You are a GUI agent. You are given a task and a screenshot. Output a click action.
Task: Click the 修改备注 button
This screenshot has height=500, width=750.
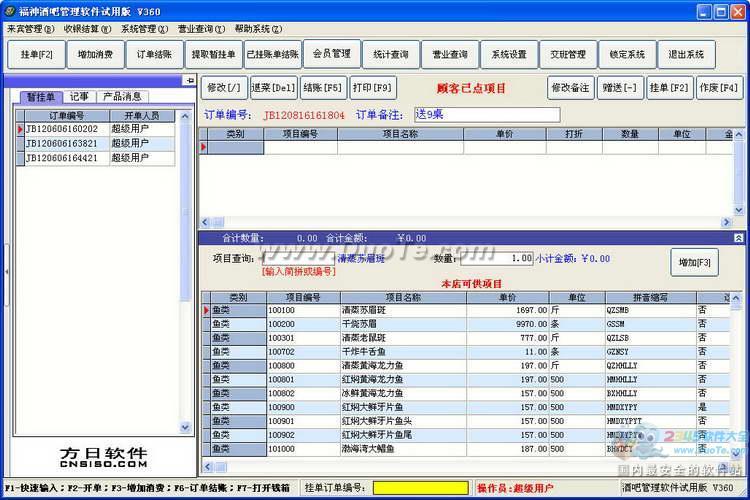tap(571, 88)
